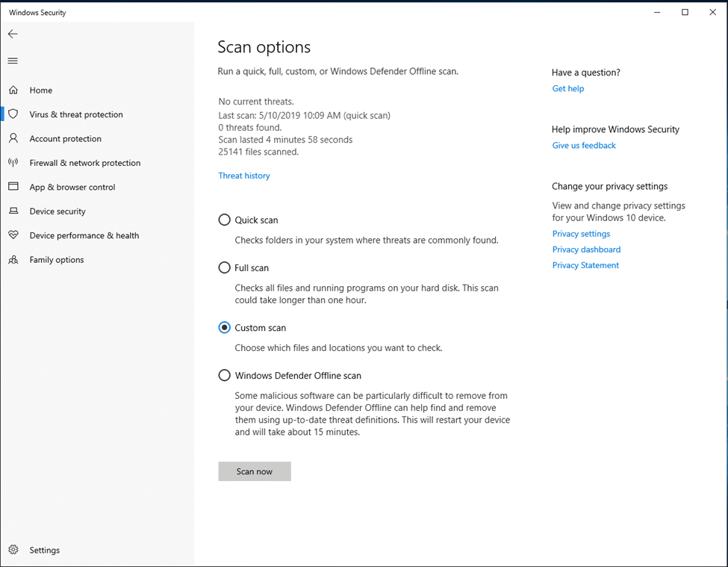Click the Home house icon
This screenshot has width=728, height=567.
[x=13, y=90]
